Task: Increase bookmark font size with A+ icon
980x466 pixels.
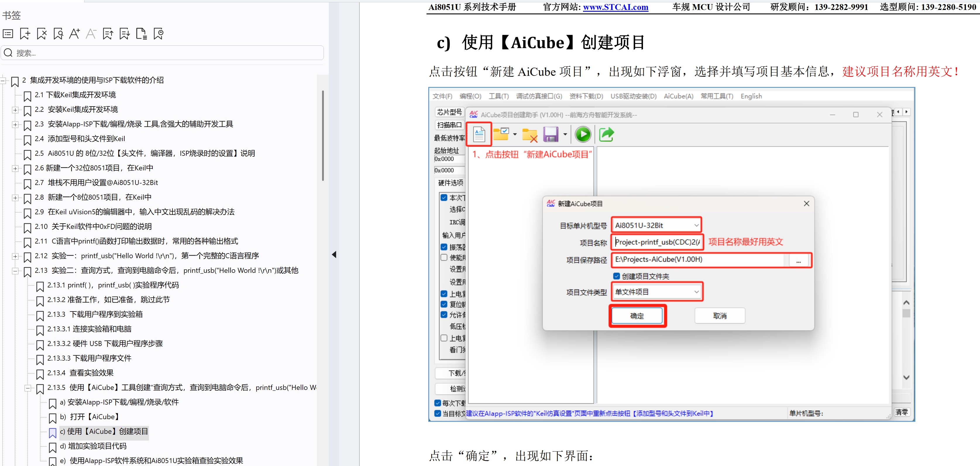Action: click(x=75, y=34)
